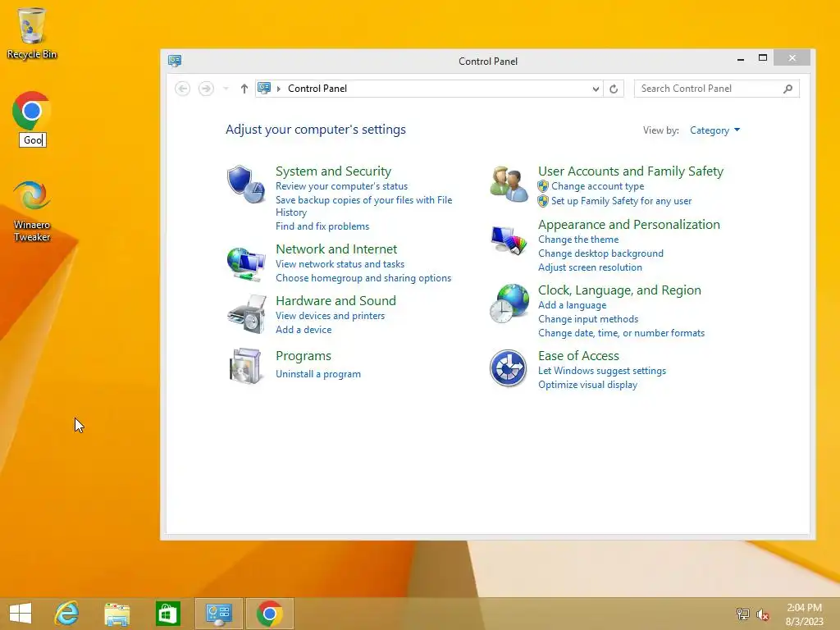Click Uninstall a program

[317, 374]
